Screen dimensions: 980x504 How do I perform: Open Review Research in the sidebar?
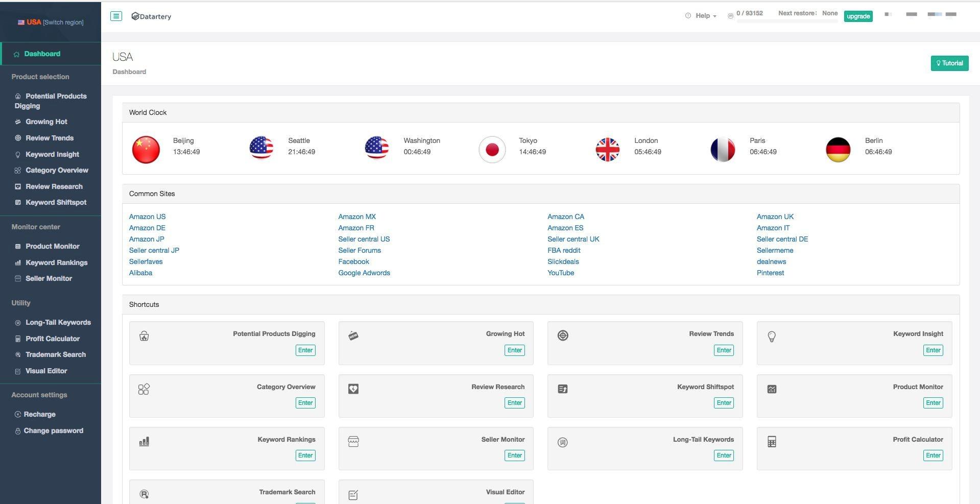(54, 186)
